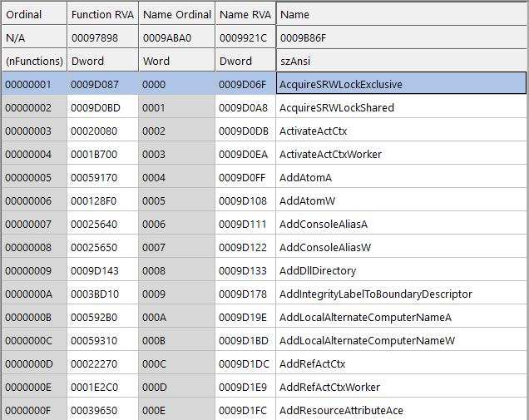This screenshot has height=420, width=529.
Task: Click Name RVA value 0009D1BD
Action: (245, 340)
